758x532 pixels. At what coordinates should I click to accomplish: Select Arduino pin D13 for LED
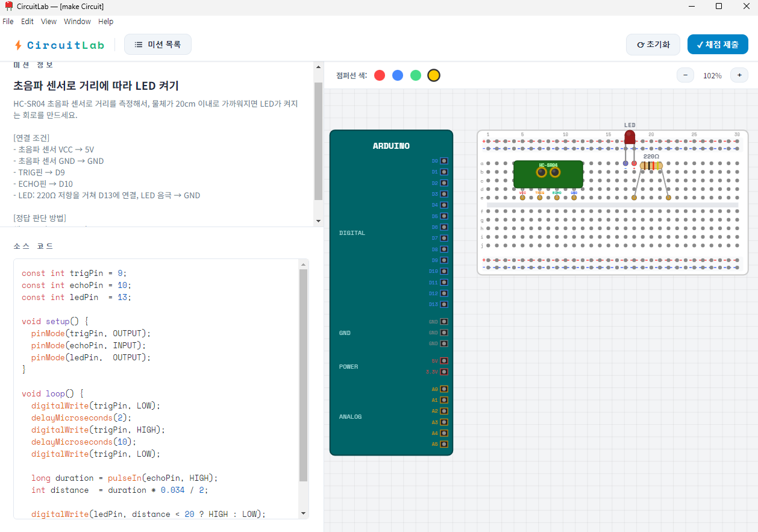pos(444,304)
